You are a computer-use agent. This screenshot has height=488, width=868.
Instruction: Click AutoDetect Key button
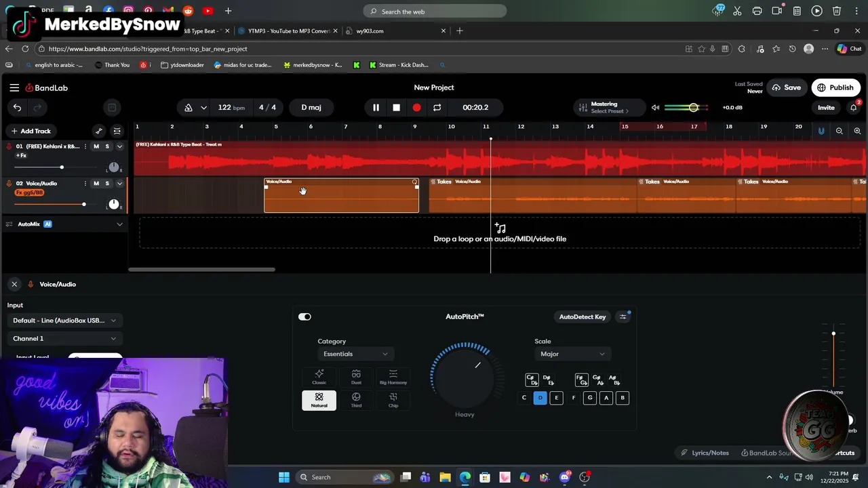583,317
